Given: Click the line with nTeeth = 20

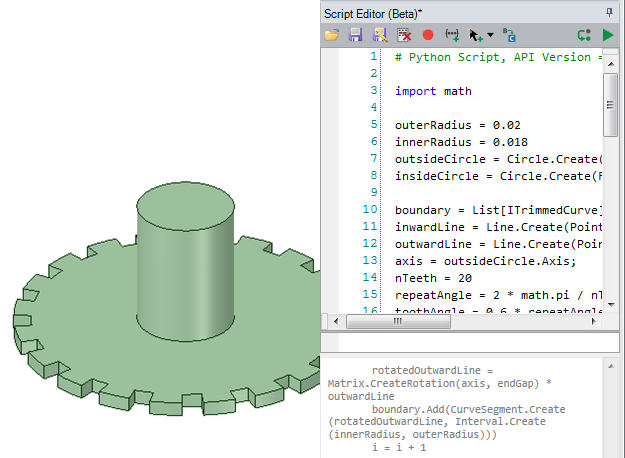Looking at the screenshot, I should pyautogui.click(x=430, y=277).
